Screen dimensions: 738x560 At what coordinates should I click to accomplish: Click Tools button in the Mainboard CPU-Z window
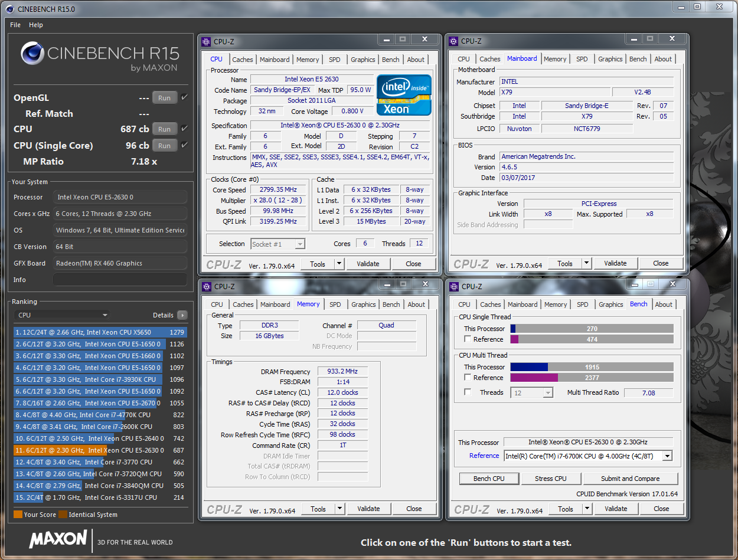[565, 263]
